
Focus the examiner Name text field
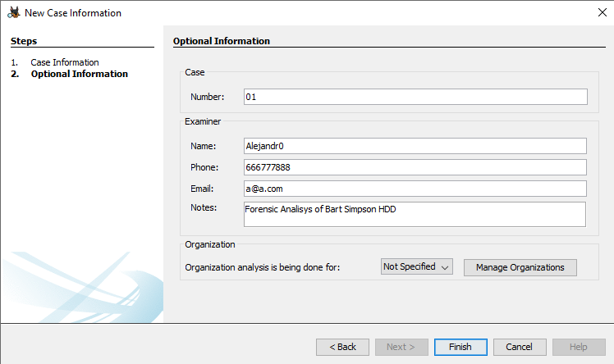(x=415, y=146)
